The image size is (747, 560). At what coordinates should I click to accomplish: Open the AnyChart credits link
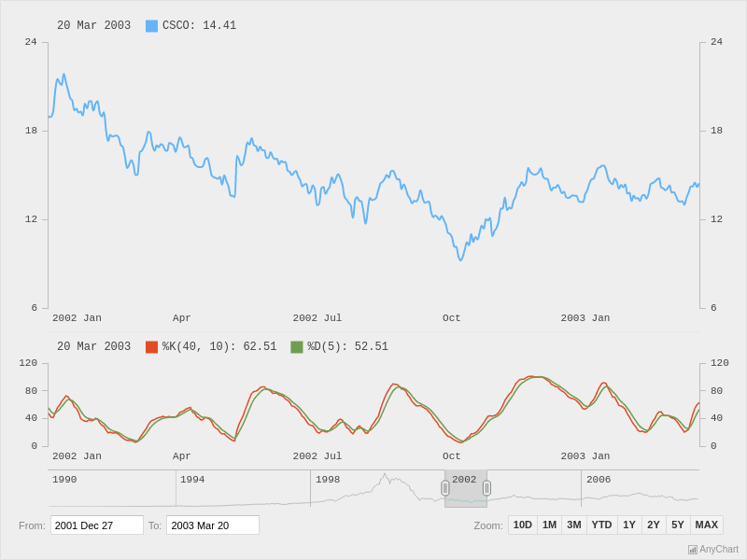(713, 549)
